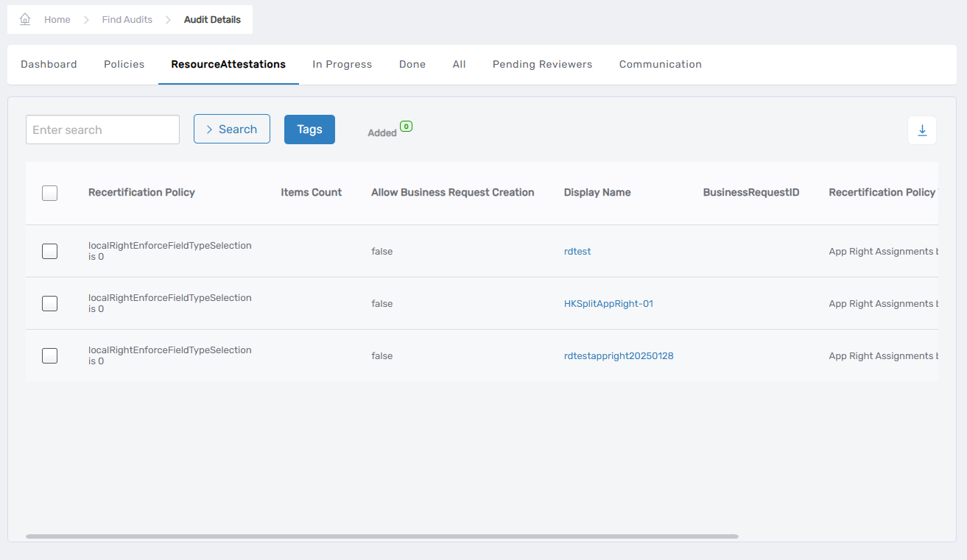
Task: Click the download export icon
Action: coord(921,130)
